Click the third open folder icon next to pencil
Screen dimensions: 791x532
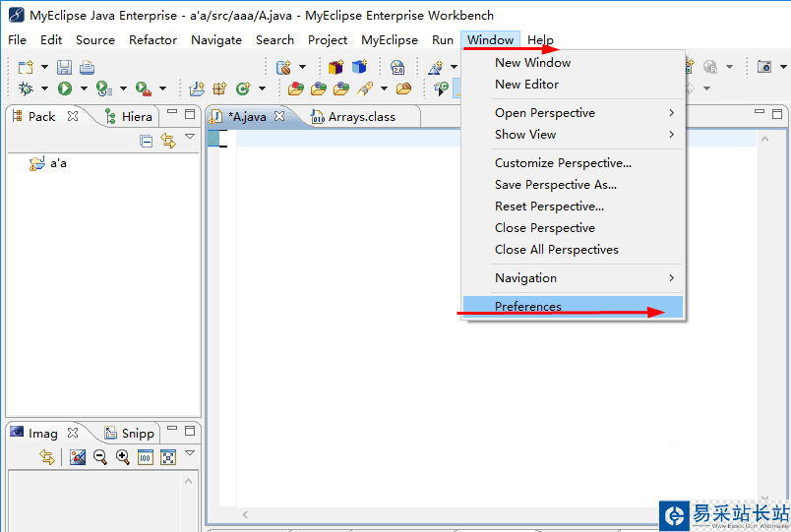pyautogui.click(x=341, y=89)
